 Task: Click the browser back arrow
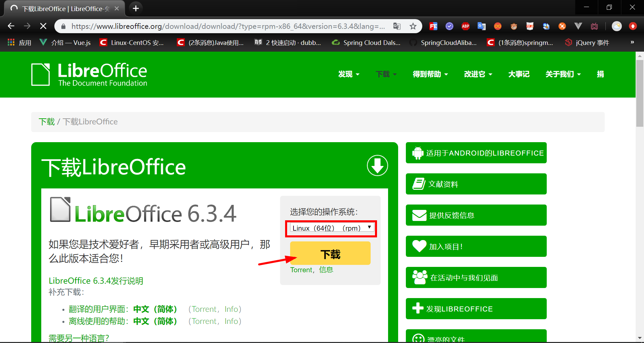[x=11, y=26]
